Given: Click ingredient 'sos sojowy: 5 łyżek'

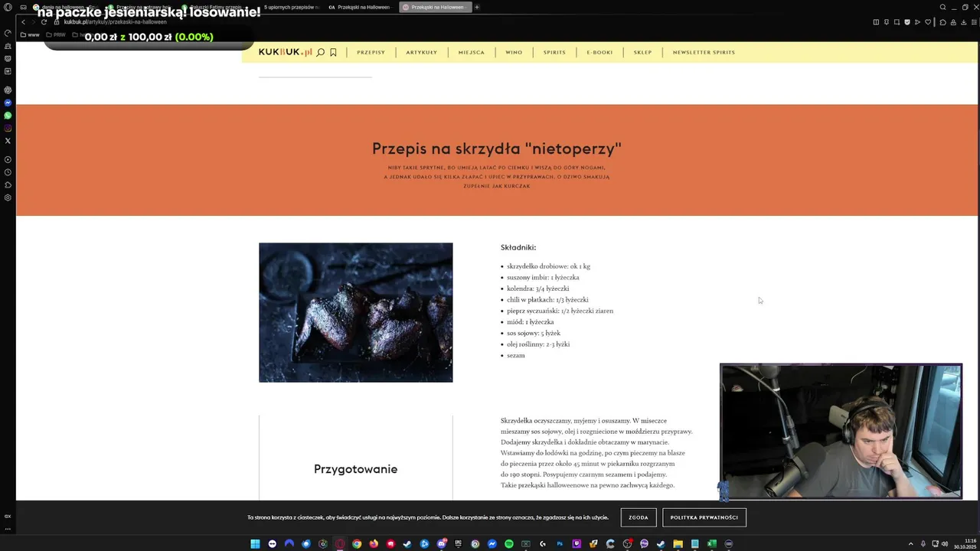Looking at the screenshot, I should click(534, 333).
